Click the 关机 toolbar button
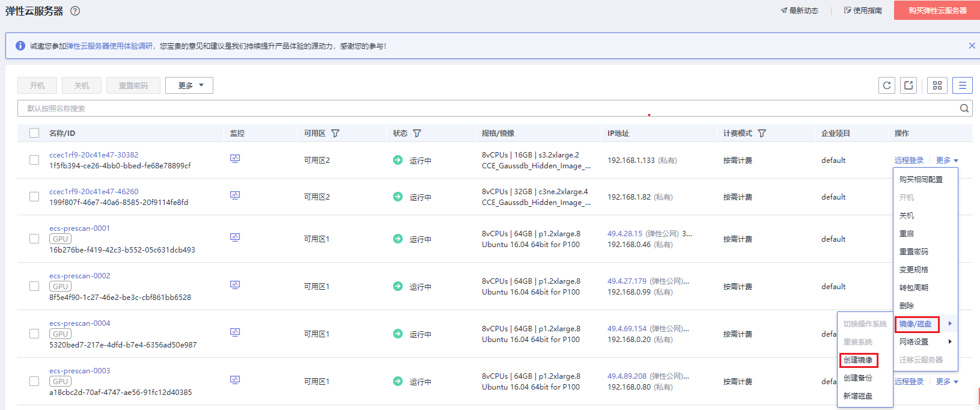 pos(82,85)
